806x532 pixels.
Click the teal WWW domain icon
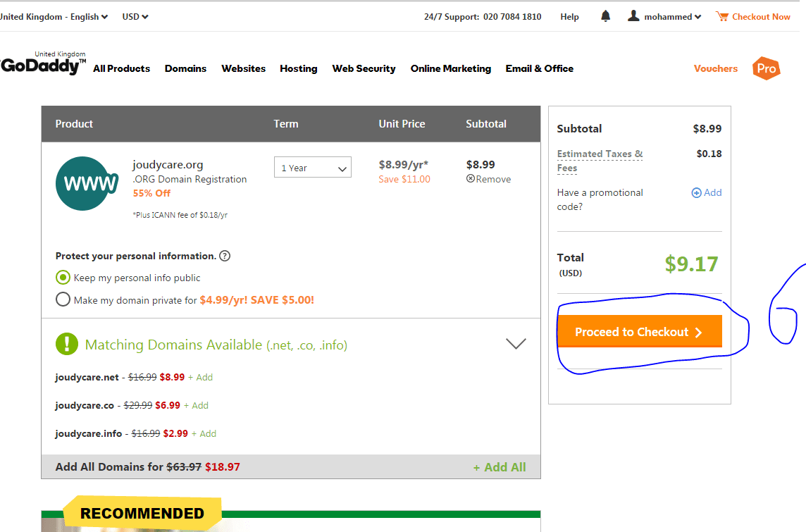pyautogui.click(x=87, y=183)
